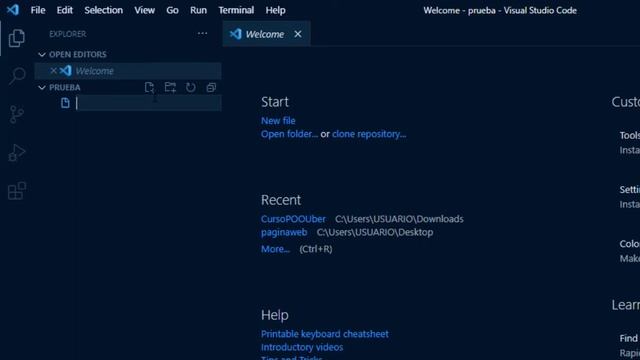The width and height of the screenshot is (640, 360).
Task: Open the Selection menu
Action: click(103, 10)
